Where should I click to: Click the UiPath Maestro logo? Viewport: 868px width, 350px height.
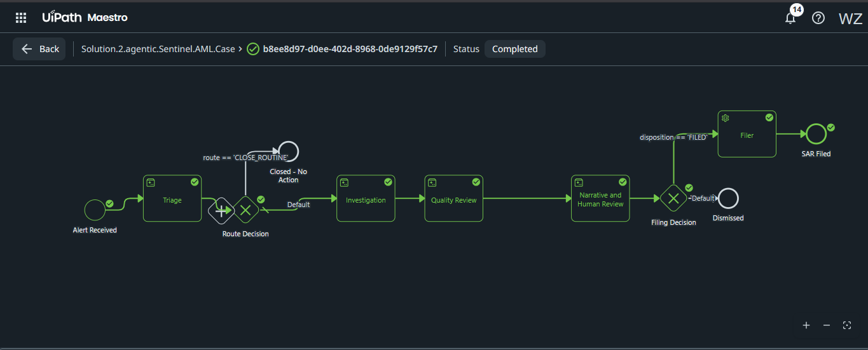pyautogui.click(x=85, y=17)
